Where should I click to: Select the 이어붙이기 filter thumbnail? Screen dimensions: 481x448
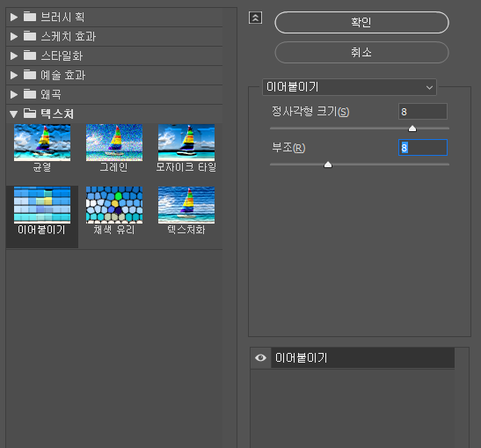[42, 205]
